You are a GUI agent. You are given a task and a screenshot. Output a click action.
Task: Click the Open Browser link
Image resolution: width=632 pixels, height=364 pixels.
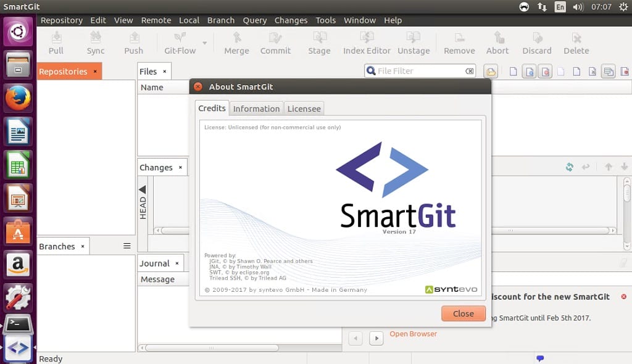(413, 334)
